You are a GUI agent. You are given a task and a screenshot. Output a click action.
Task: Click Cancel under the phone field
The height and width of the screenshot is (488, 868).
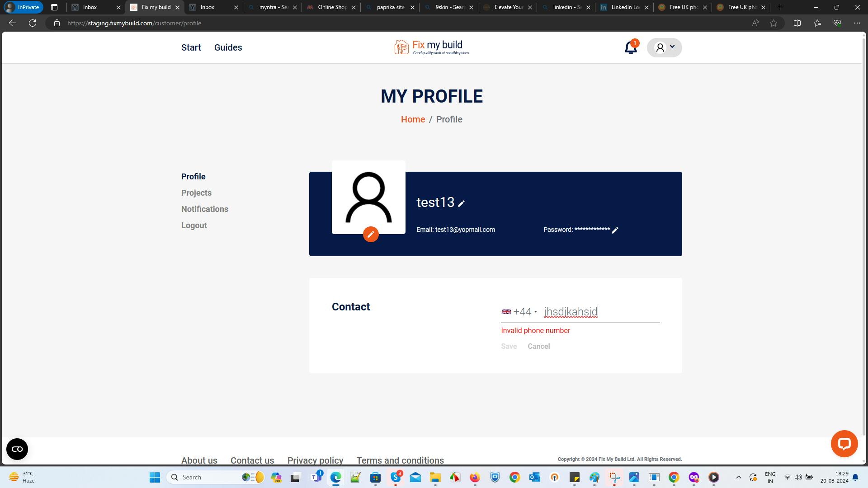pyautogui.click(x=538, y=347)
